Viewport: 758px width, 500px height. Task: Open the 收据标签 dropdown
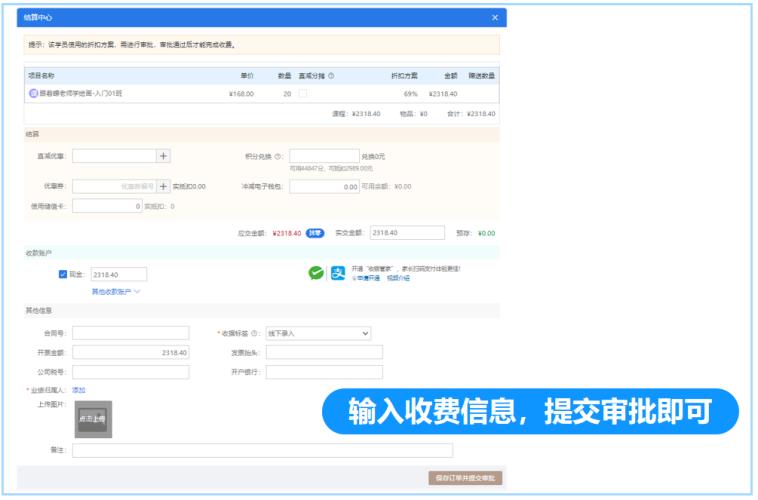(318, 333)
